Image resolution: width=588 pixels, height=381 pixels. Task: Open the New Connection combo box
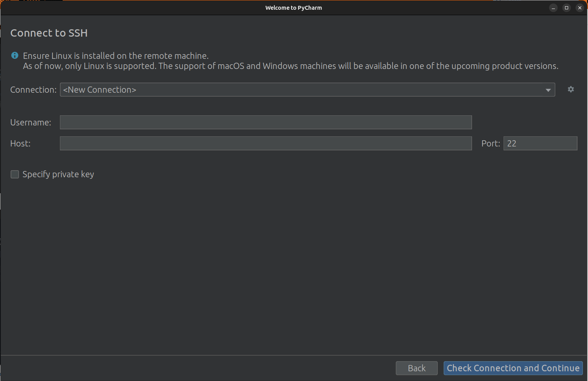tap(307, 90)
